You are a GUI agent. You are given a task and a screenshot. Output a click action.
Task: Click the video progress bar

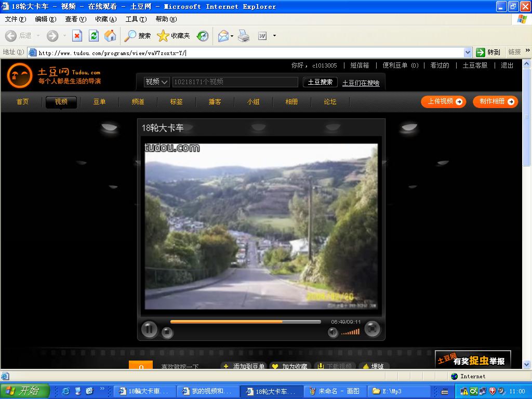point(245,322)
